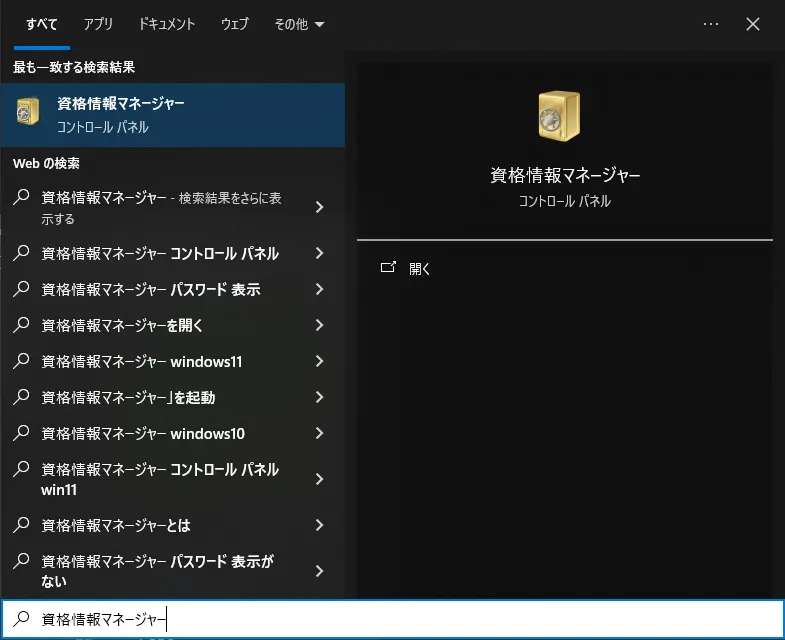
Task: Select the ウェブ filter tab
Action: pos(235,24)
